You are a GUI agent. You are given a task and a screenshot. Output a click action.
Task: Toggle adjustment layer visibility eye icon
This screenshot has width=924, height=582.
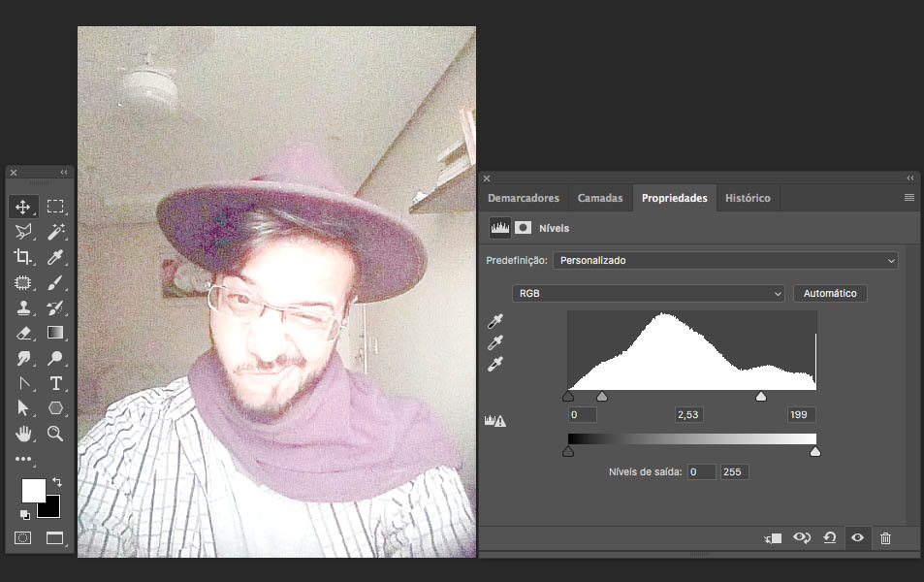point(857,537)
